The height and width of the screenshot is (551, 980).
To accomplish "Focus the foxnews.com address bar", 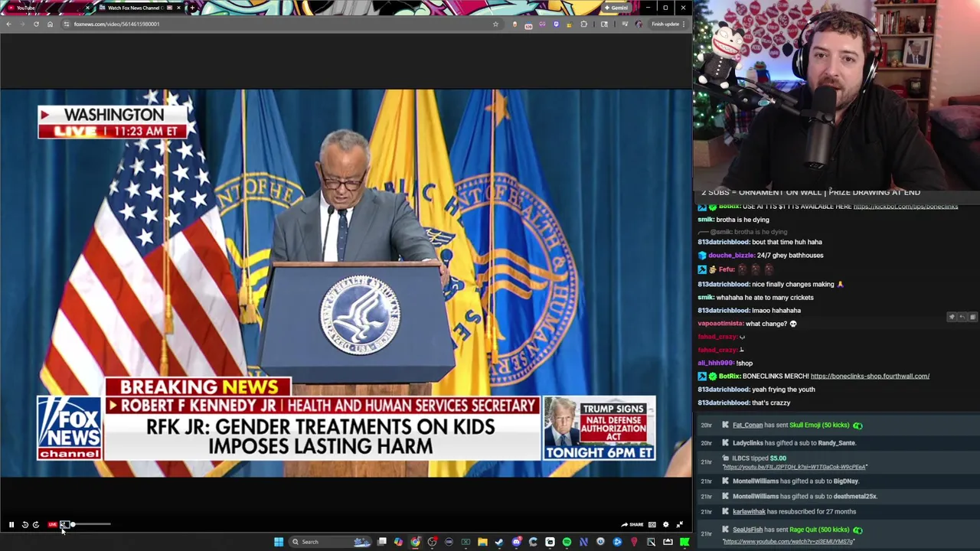I will click(283, 24).
